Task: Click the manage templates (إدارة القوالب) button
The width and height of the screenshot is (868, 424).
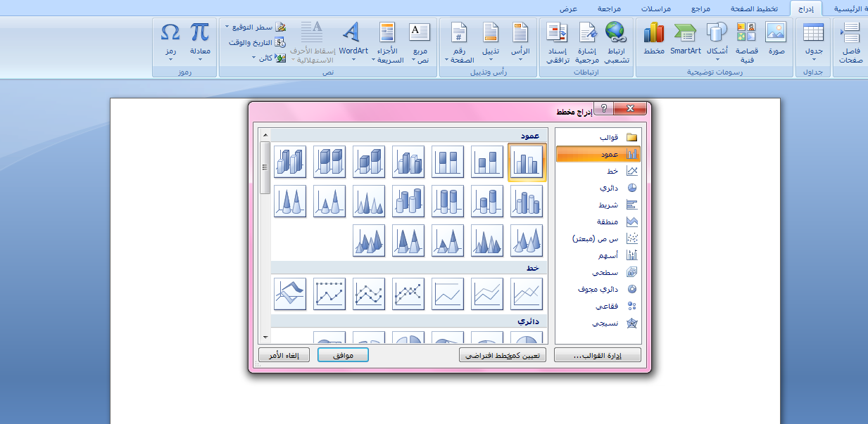Action: (598, 355)
